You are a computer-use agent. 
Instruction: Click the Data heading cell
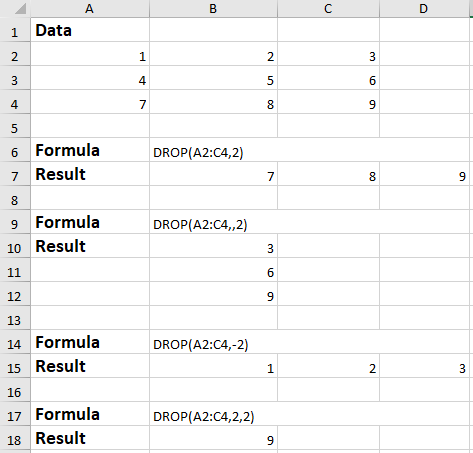click(x=90, y=30)
